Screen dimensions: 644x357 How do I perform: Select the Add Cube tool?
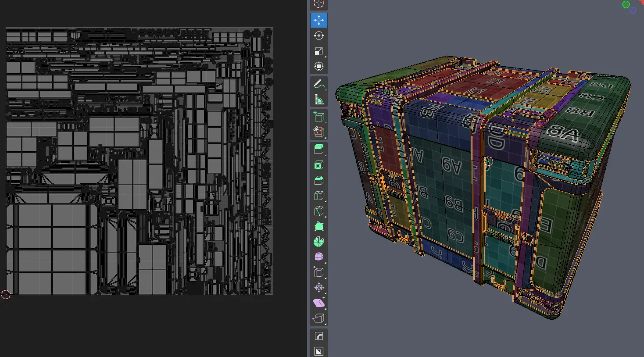pos(319,117)
